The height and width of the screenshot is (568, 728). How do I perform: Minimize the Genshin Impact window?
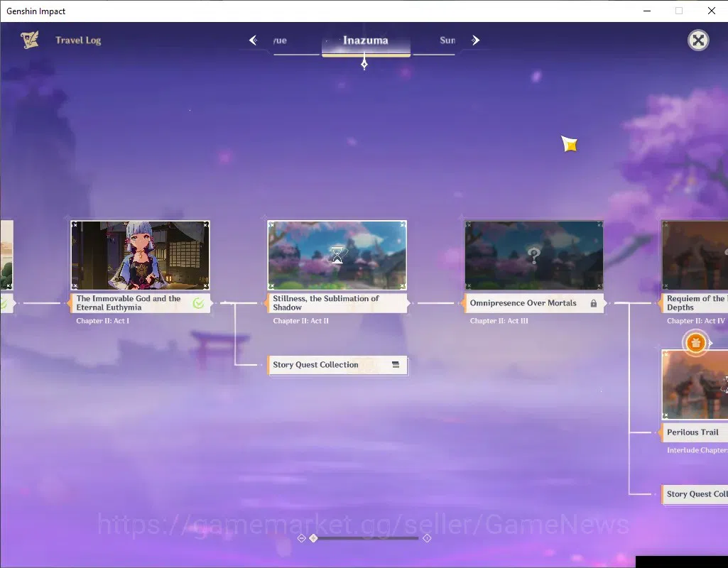(647, 11)
